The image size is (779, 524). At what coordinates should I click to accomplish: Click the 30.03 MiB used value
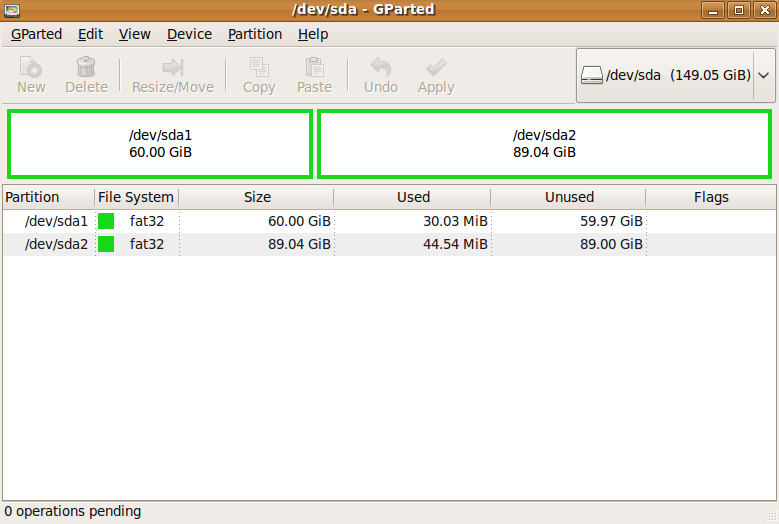[x=455, y=221]
